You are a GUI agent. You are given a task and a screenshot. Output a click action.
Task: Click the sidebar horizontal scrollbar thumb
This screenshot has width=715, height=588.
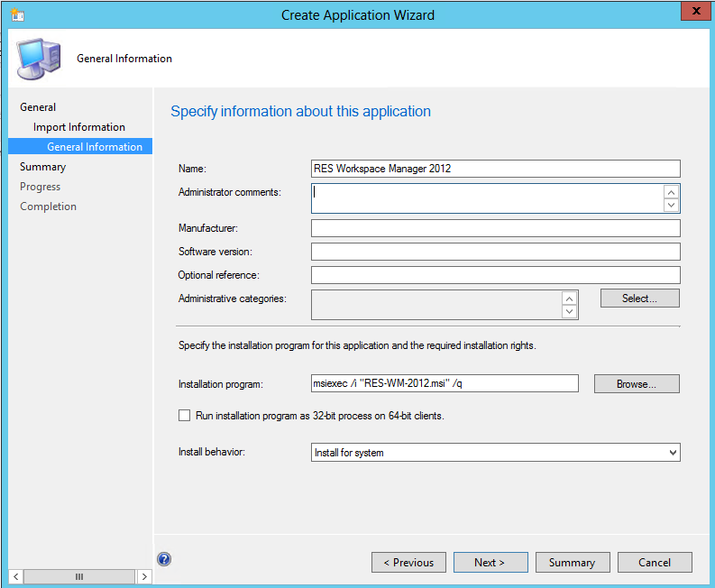79,576
